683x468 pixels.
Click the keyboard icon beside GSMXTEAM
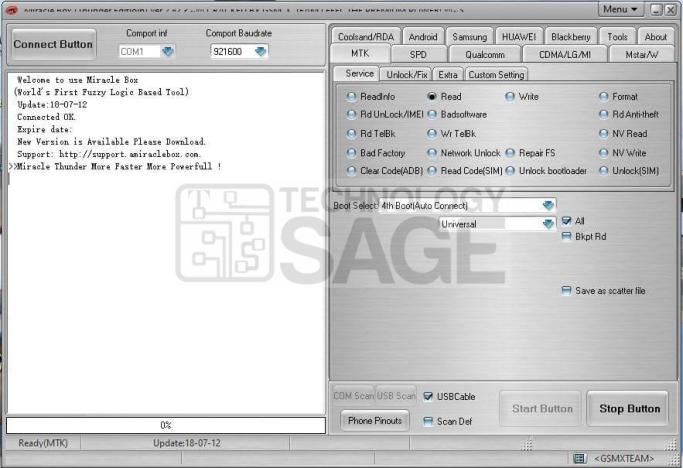[x=579, y=458]
